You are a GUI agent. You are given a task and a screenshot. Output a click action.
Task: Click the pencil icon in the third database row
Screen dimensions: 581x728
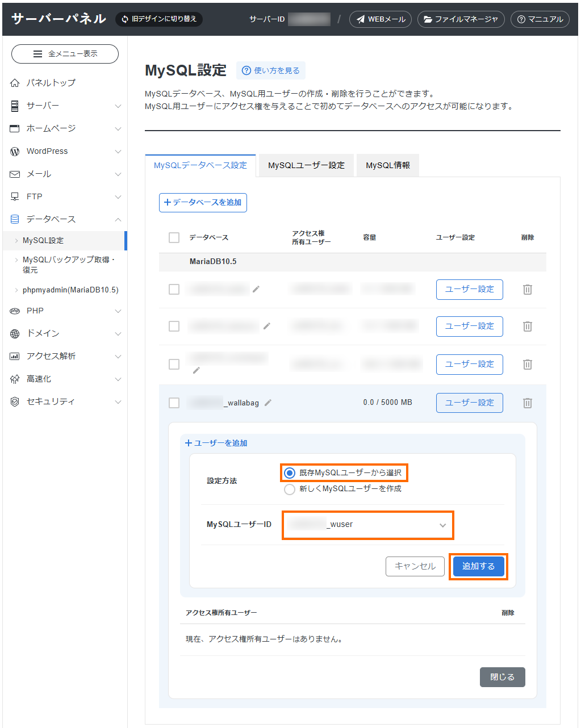pyautogui.click(x=197, y=370)
